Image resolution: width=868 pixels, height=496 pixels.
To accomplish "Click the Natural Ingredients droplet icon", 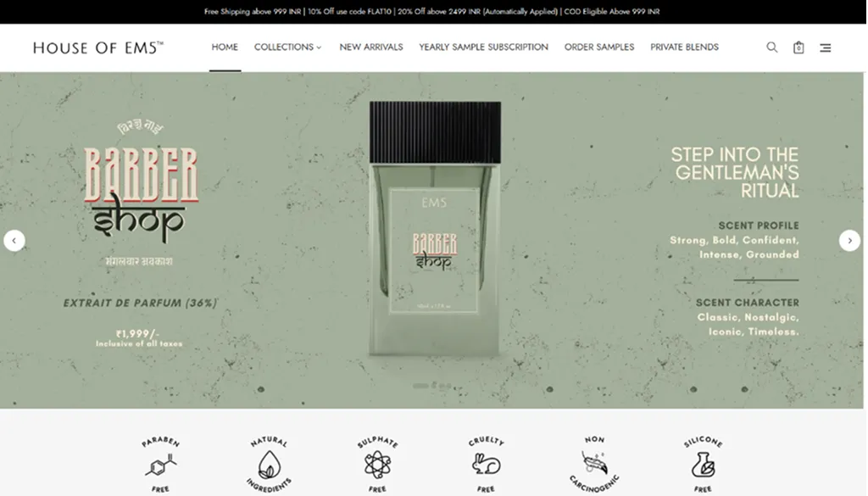I will (x=269, y=465).
